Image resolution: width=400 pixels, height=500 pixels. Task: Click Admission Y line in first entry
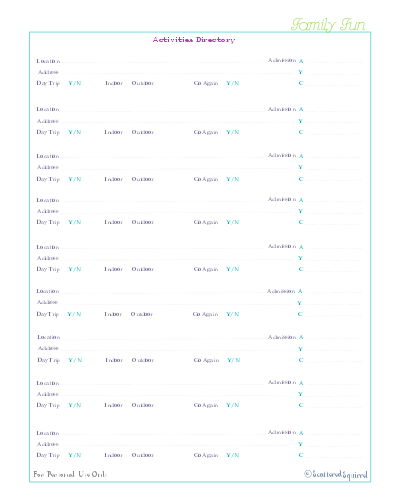pos(334,73)
